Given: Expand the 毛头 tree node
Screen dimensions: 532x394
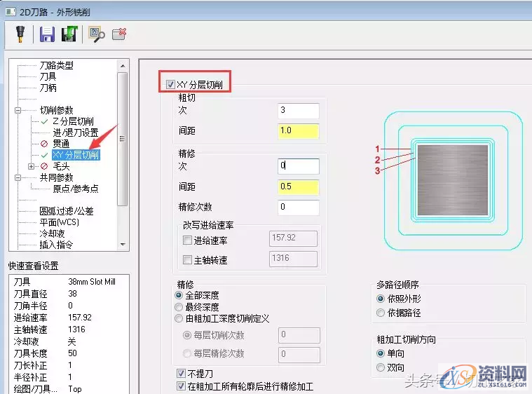Looking at the screenshot, I should [32, 166].
